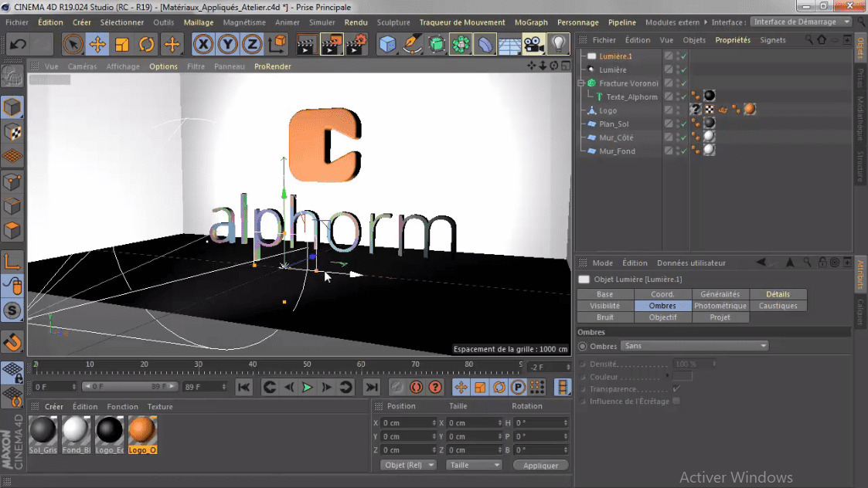Toggle Influence de l'Écrêtage checkbox
Screen dimensions: 868x488
pos(676,402)
